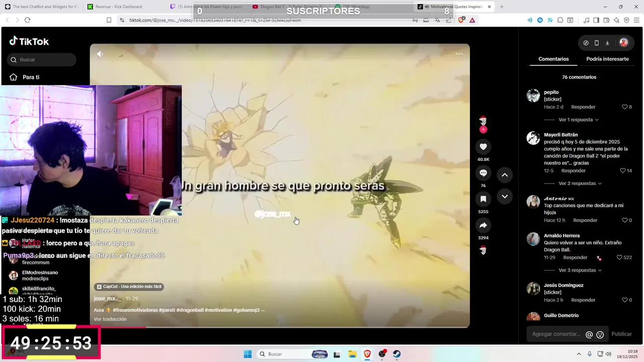Follow creator with the red plus badge
The width and height of the screenshot is (644, 362).
click(x=483, y=130)
